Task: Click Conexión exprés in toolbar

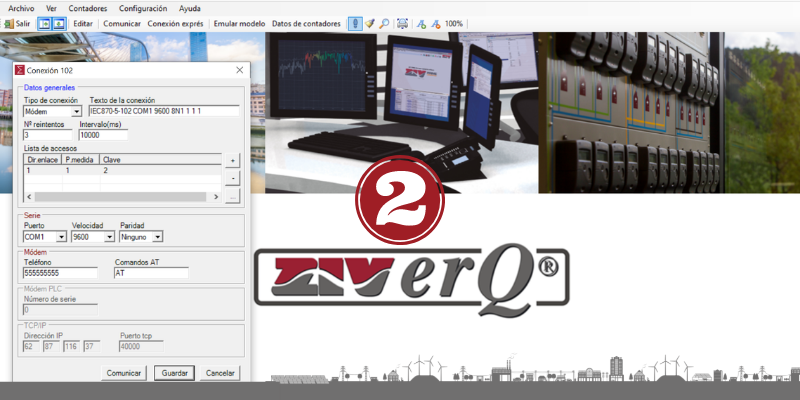Action: [176, 23]
